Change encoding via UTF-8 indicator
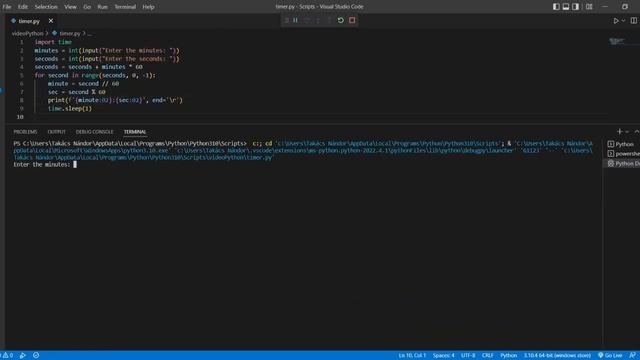Viewport: 640px width, 360px height. pyautogui.click(x=468, y=356)
